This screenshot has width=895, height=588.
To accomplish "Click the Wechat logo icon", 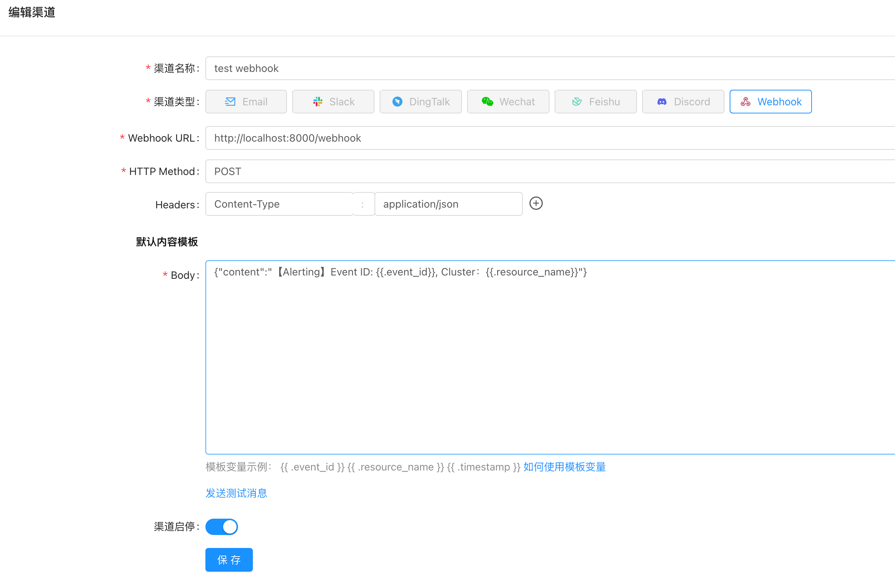I will coord(487,102).
